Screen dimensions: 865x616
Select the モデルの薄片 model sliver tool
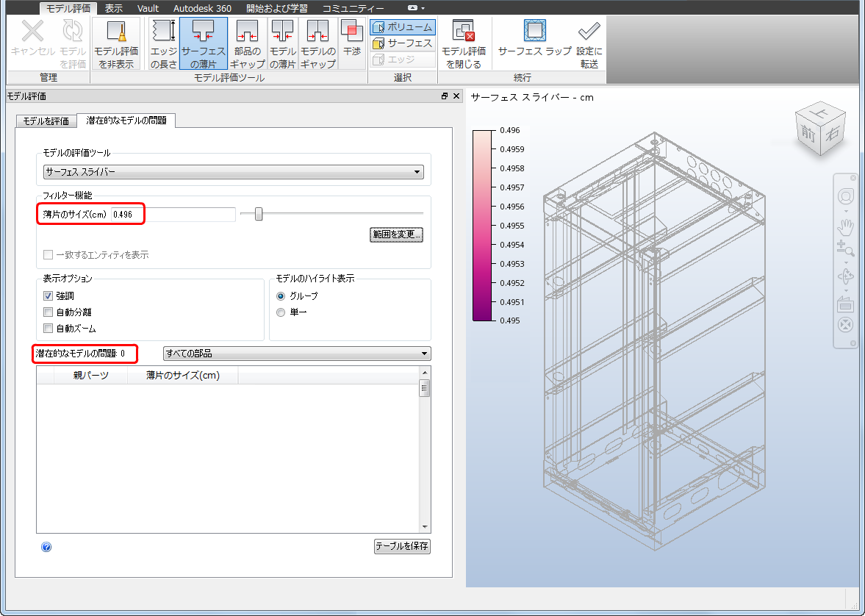282,43
